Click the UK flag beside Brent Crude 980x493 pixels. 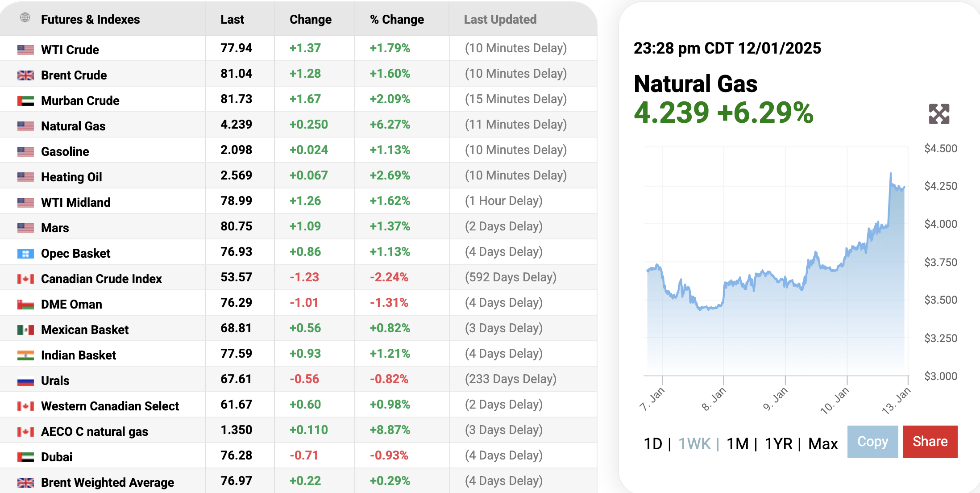tap(25, 75)
